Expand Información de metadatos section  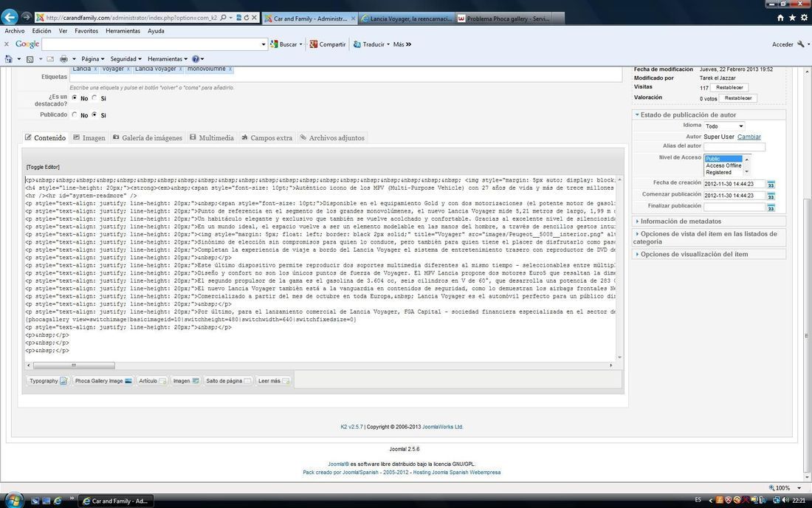(x=681, y=221)
